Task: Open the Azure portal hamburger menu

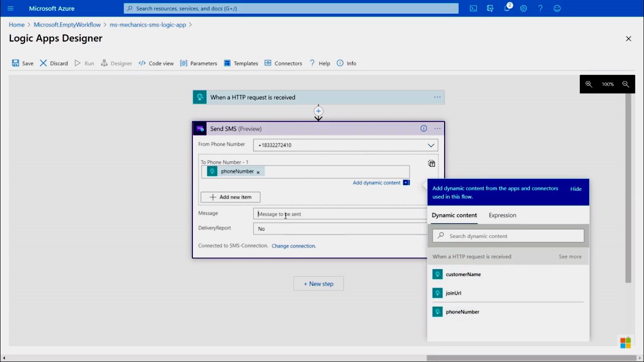Action: (10, 8)
